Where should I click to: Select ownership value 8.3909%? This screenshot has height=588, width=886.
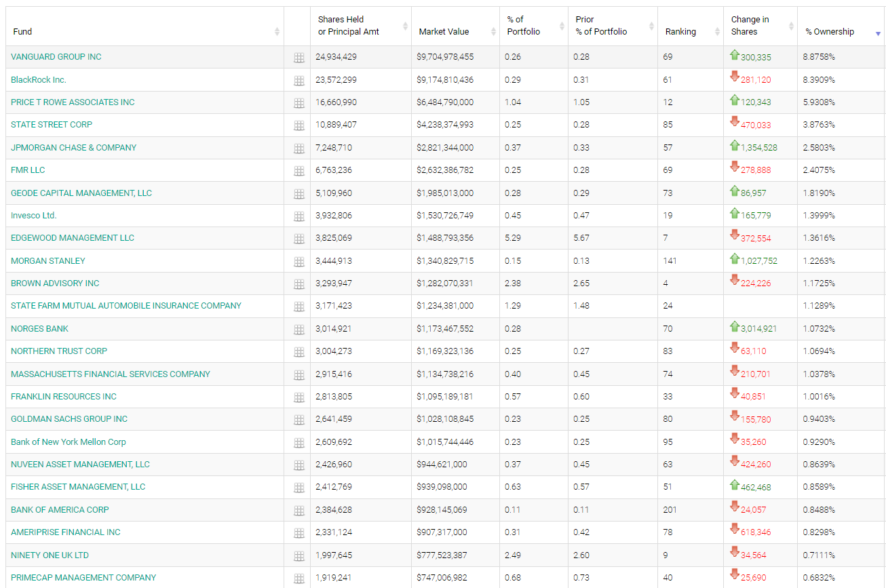(819, 80)
